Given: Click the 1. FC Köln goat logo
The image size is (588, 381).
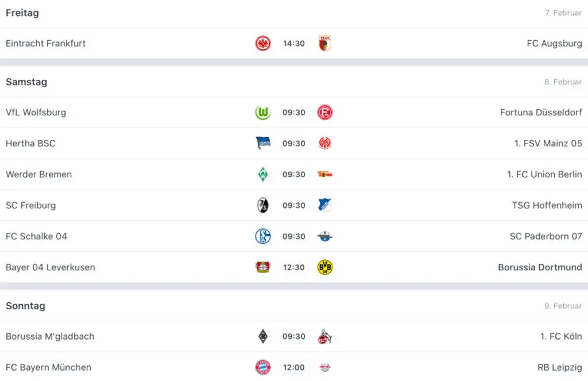Looking at the screenshot, I should click(x=325, y=336).
